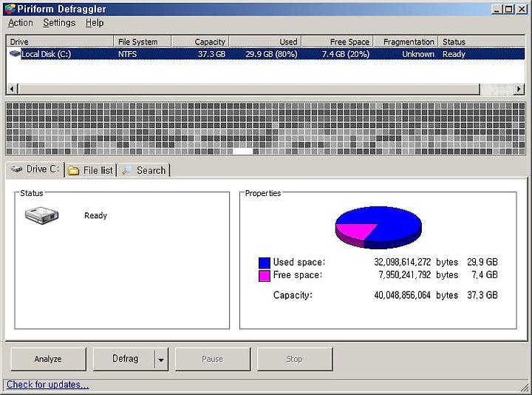Select the Local Disk (C:) drive row
The image size is (532, 395).
[265, 54]
